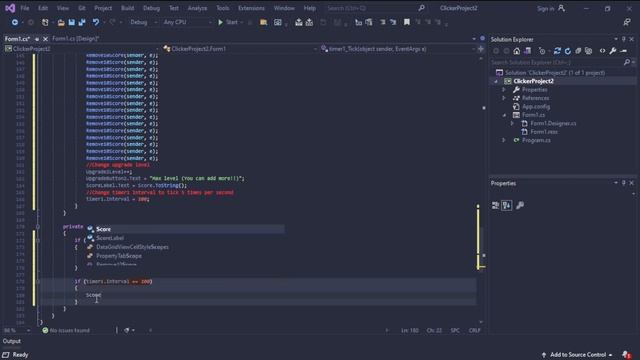Viewport: 640px width, 360px height.
Task: Toggle Preview Selected Items in Solution Explorer
Action: (x=623, y=51)
